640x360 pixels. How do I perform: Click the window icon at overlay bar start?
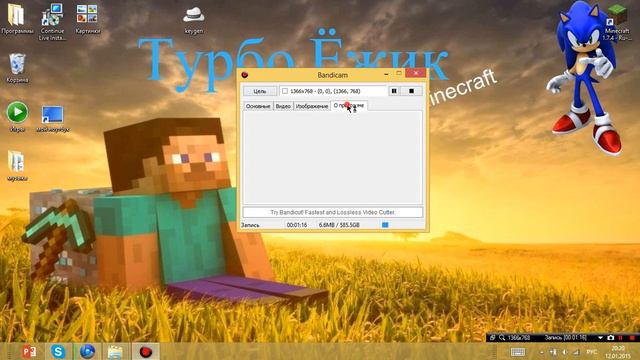(x=492, y=338)
